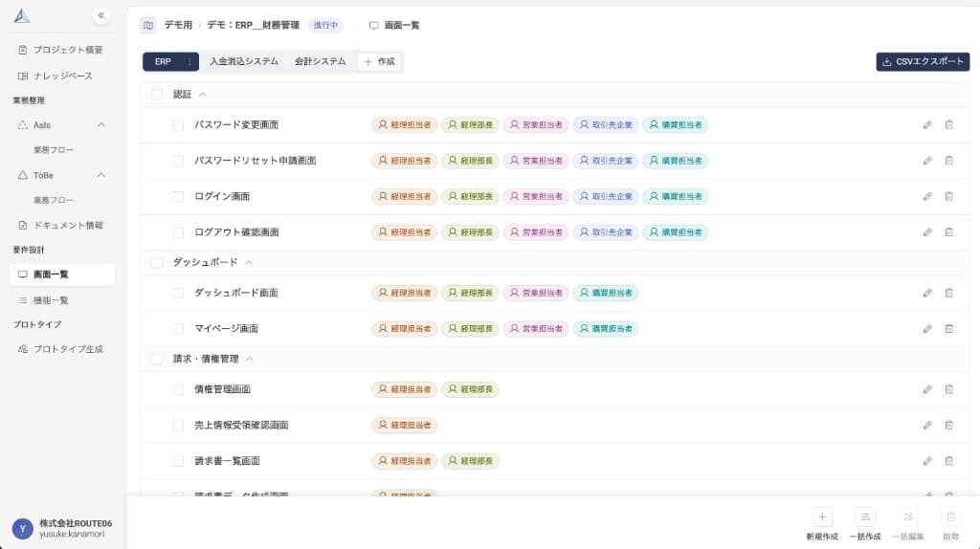Image resolution: width=980 pixels, height=549 pixels.
Task: Click the CSVエクスポート button
Action: pos(923,62)
